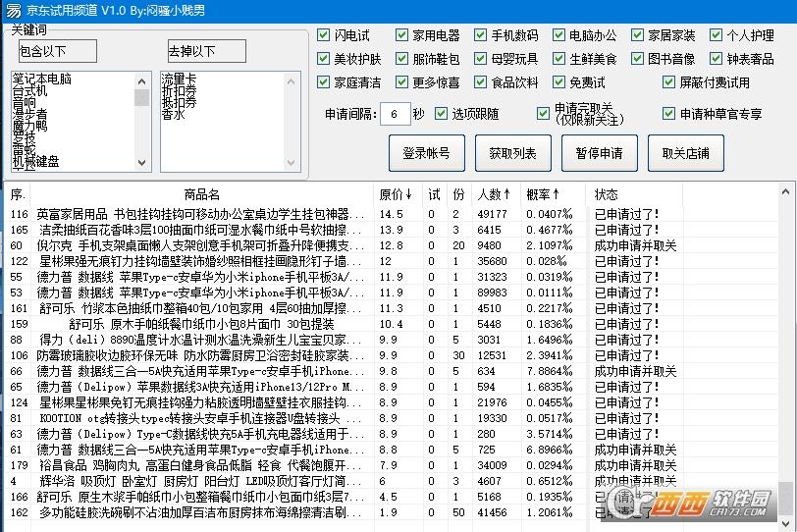The image size is (797, 532).
Task: Click the 取关店铺 button
Action: (686, 153)
